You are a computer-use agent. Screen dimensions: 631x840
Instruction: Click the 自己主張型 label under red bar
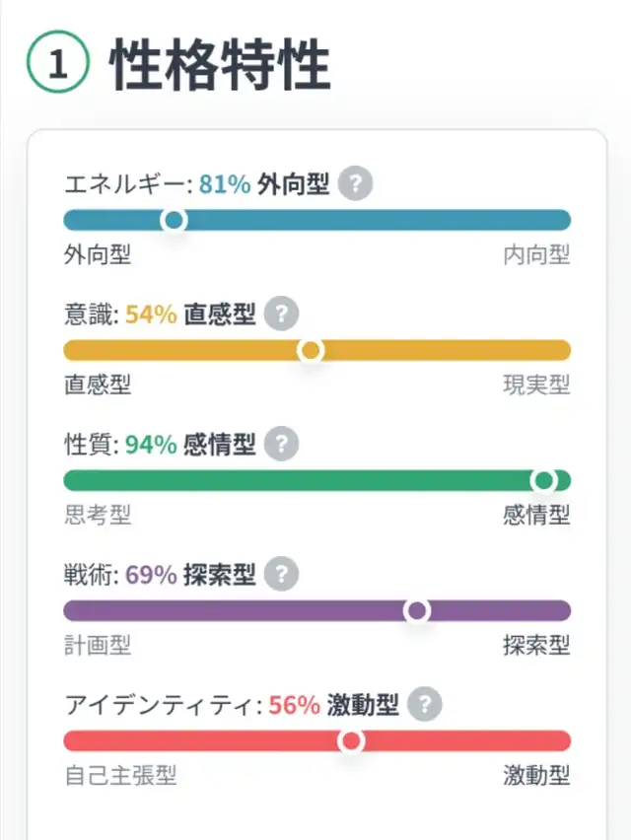pos(120,776)
